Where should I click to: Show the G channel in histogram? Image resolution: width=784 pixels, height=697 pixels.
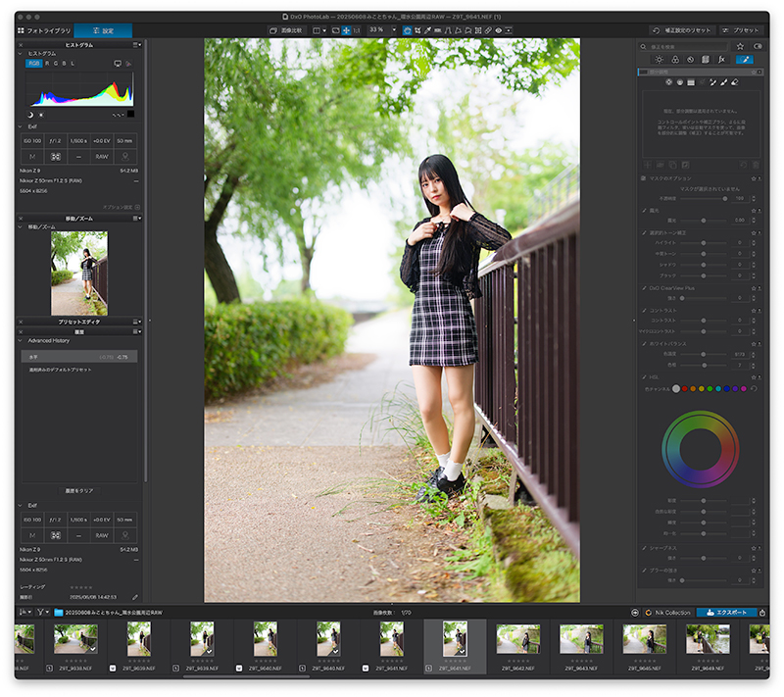(x=56, y=64)
